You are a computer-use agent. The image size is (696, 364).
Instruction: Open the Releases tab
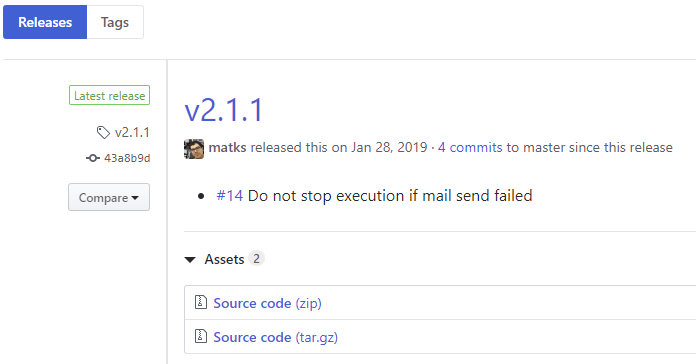[x=45, y=22]
